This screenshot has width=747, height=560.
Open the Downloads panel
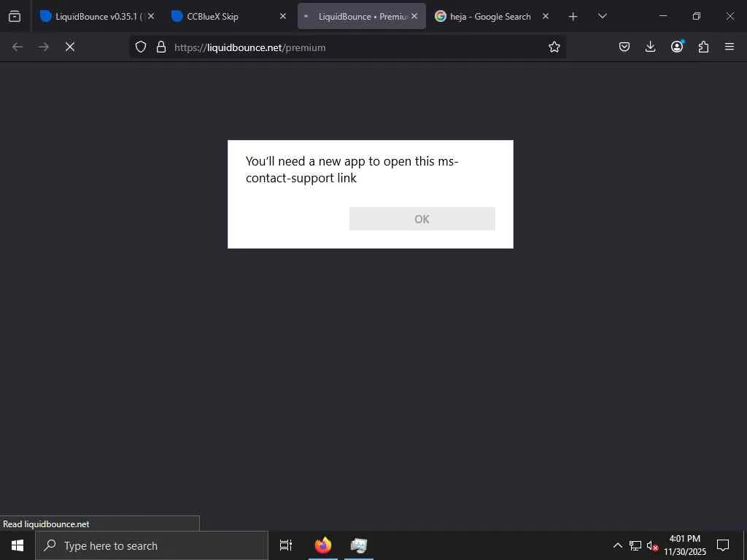(x=650, y=47)
